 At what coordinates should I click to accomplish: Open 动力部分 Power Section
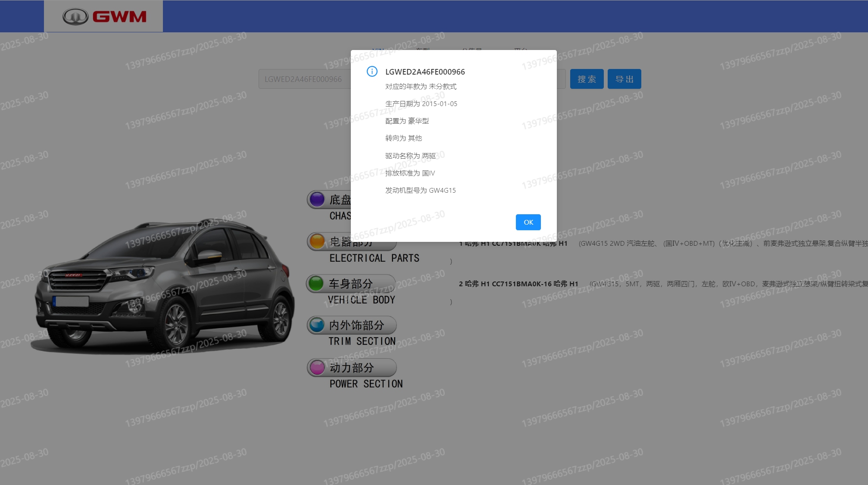[x=352, y=368]
